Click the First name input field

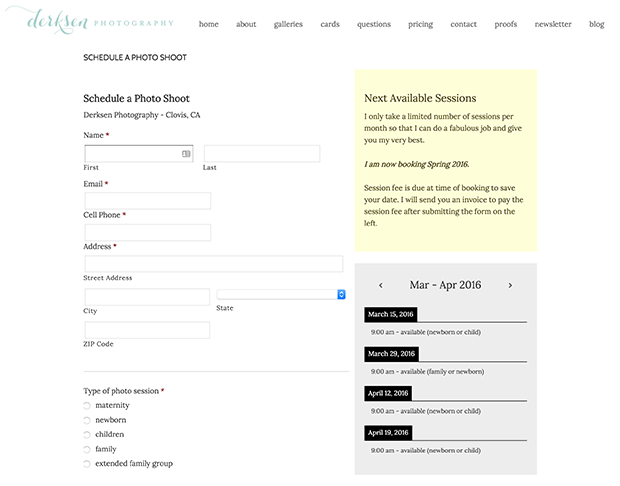139,153
